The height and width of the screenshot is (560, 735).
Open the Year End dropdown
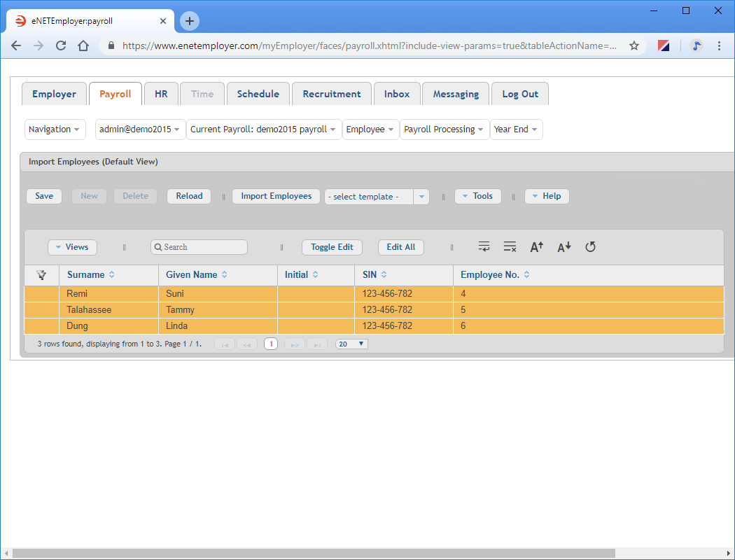click(516, 129)
